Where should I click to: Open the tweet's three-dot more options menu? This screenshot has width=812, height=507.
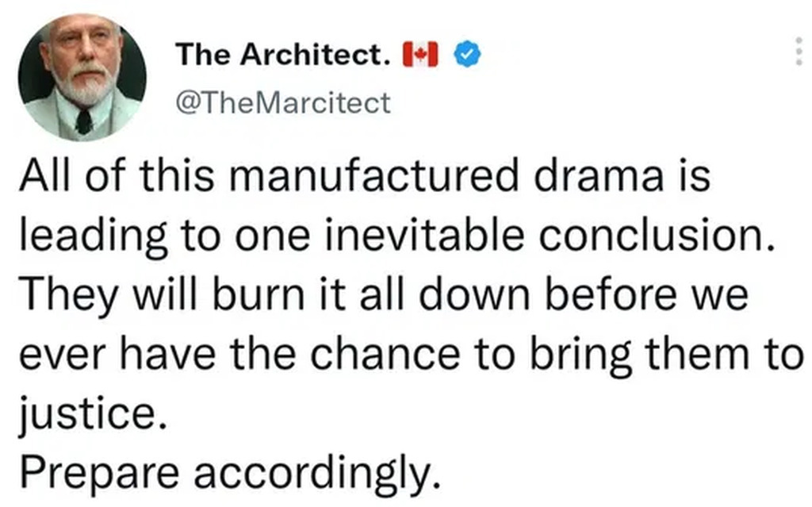pyautogui.click(x=798, y=55)
